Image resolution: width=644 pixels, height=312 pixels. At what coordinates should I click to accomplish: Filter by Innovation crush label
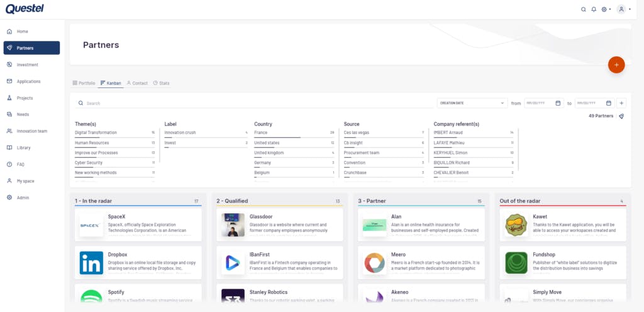206,133
